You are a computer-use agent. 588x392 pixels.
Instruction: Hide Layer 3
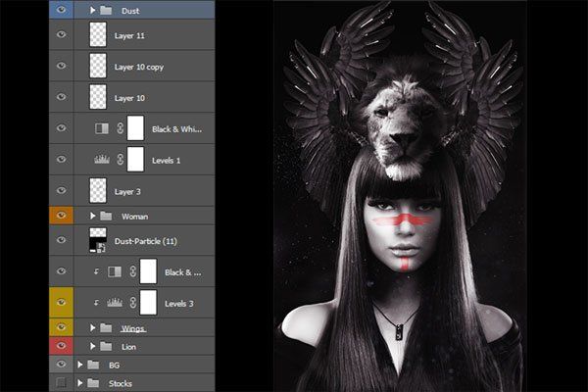(61, 190)
